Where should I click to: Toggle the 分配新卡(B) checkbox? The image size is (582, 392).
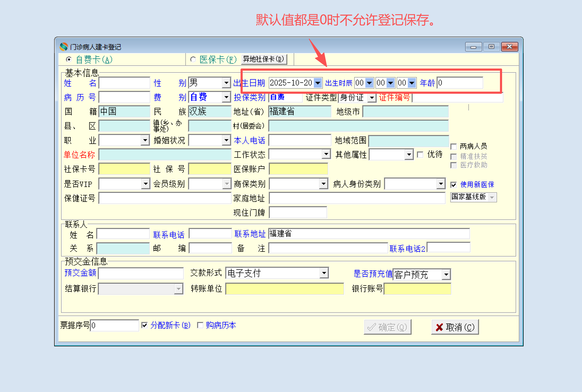pyautogui.click(x=145, y=325)
